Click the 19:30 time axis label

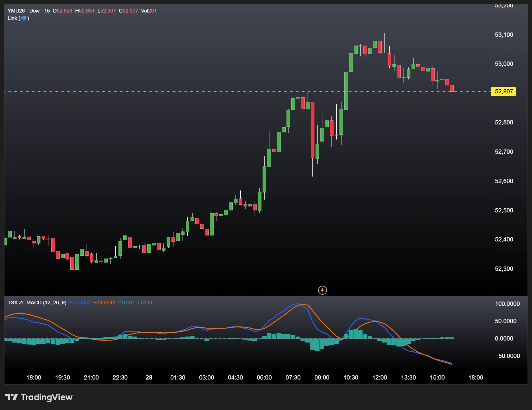tap(62, 378)
